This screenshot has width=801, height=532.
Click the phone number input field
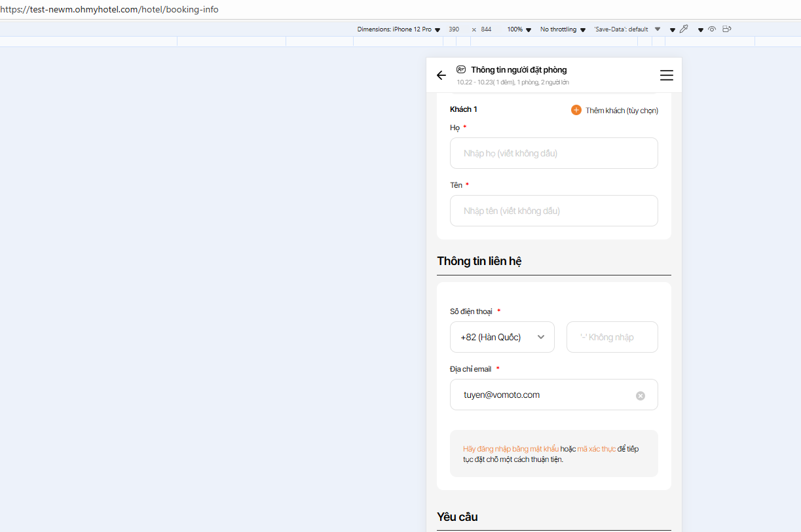click(612, 337)
